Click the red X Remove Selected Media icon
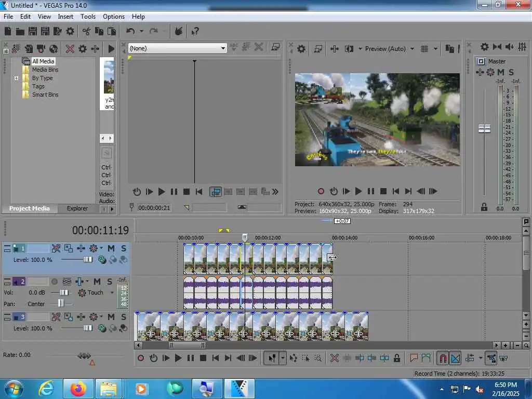Viewport: 532px width, 399px height. (70, 49)
